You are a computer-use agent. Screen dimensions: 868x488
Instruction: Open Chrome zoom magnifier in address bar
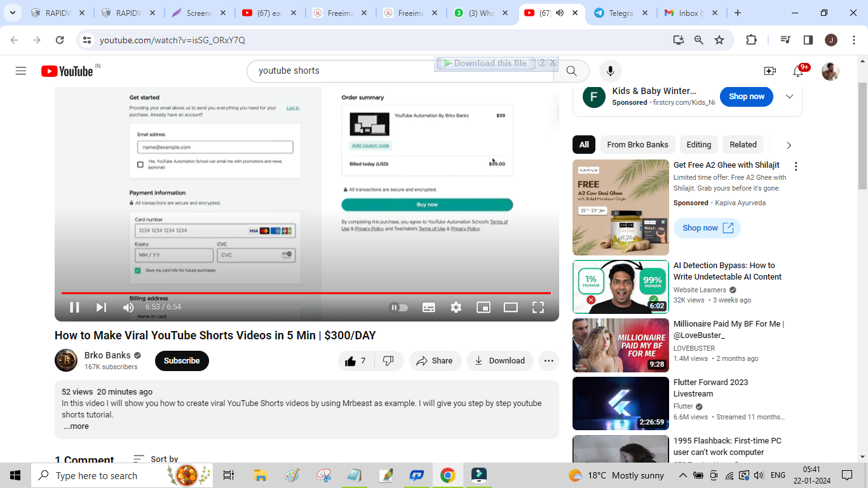[699, 40]
